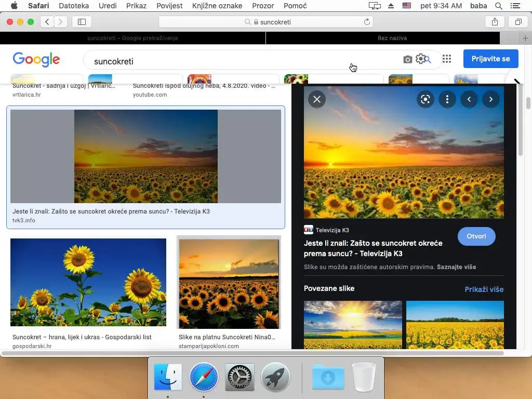Open Televizija K3 source link in panel

click(x=326, y=230)
